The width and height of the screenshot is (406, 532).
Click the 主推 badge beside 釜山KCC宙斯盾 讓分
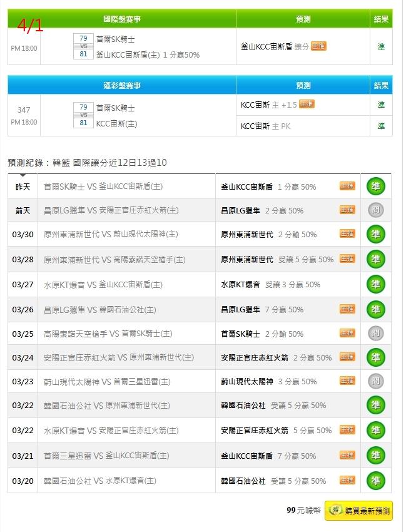click(x=318, y=46)
